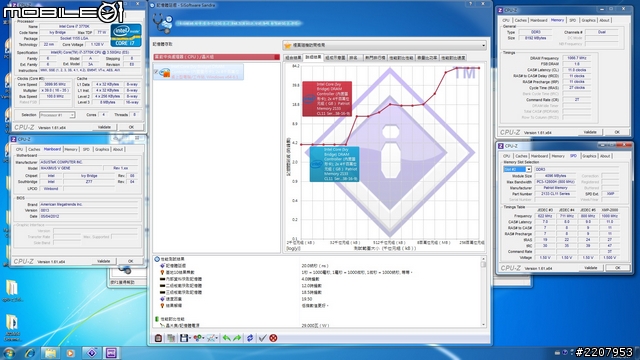Open Windows Explorer from the taskbar

[50, 353]
